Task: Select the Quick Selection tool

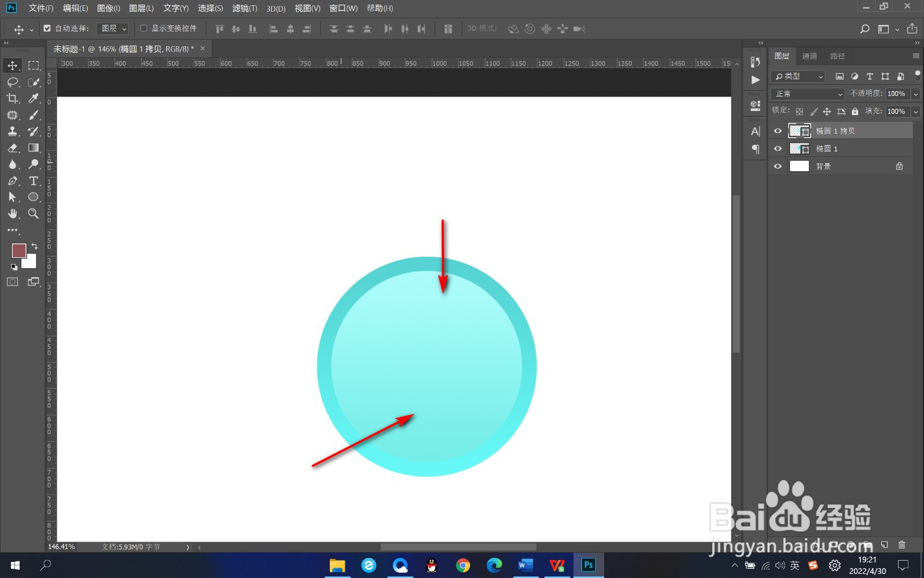Action: [33, 82]
